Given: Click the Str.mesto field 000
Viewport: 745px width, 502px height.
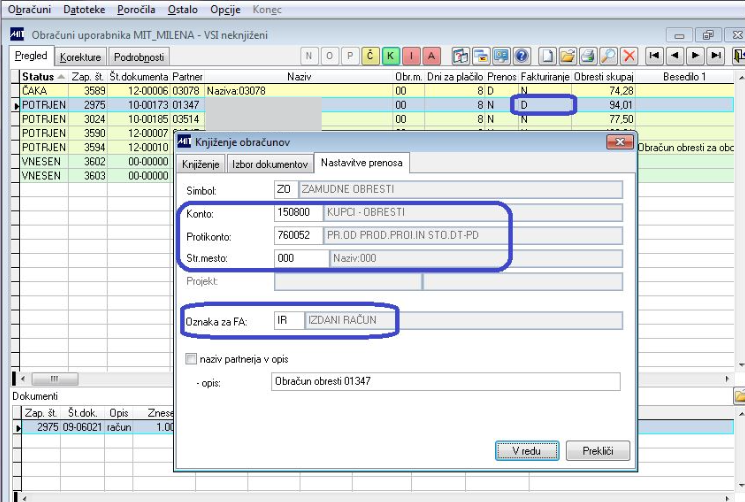Looking at the screenshot, I should [301, 258].
